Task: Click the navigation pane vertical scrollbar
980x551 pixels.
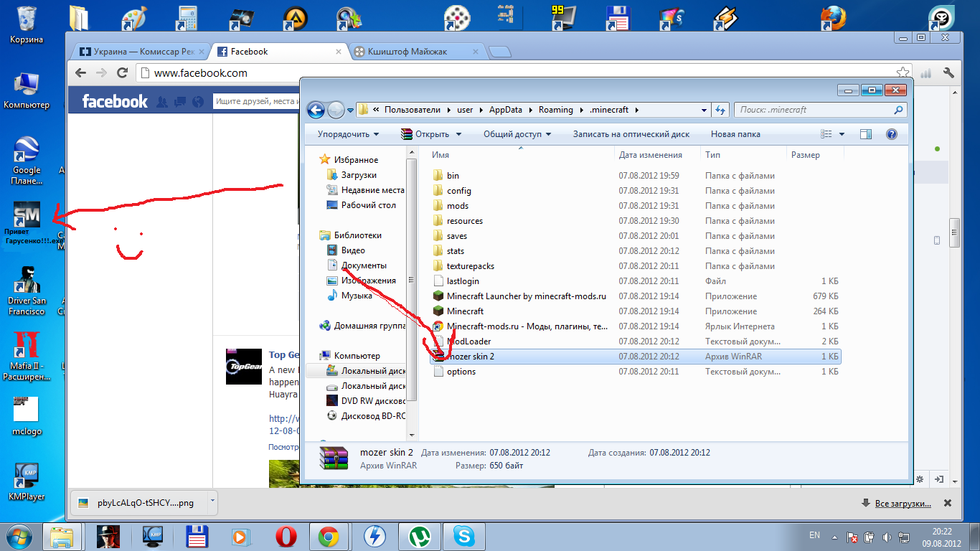Action: (412, 280)
